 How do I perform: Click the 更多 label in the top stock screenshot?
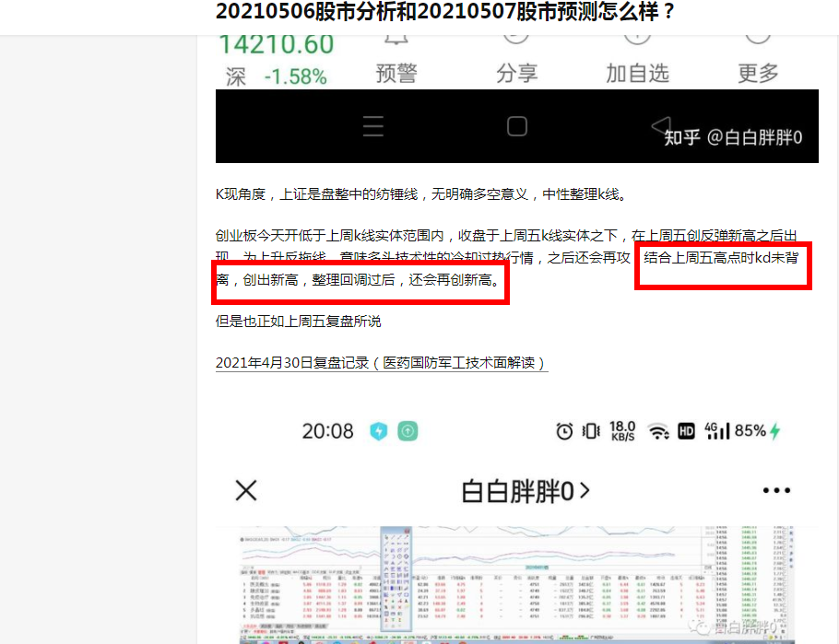click(x=758, y=74)
